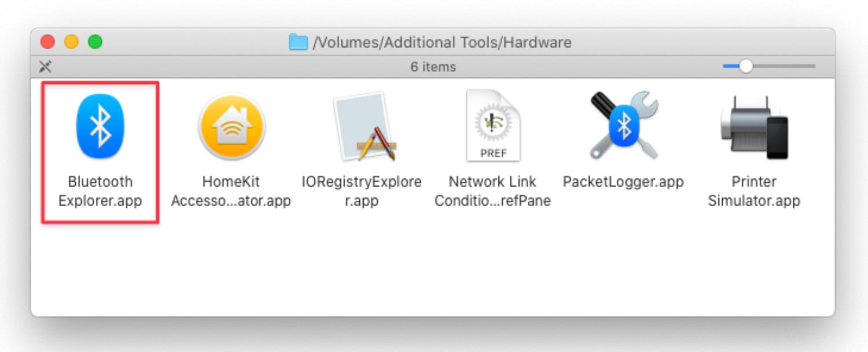Click the '6 items' status text
868x352 pixels.
[433, 67]
